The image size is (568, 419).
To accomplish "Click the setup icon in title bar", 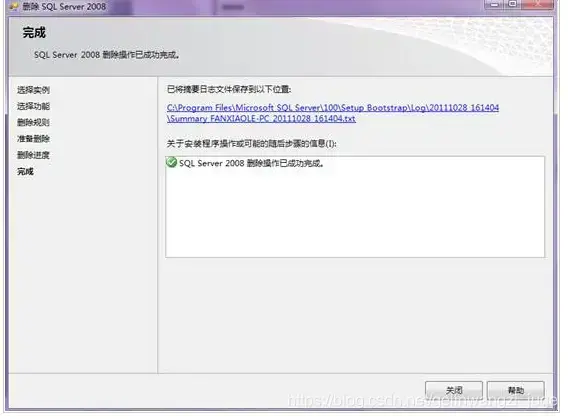I will 14,6.
